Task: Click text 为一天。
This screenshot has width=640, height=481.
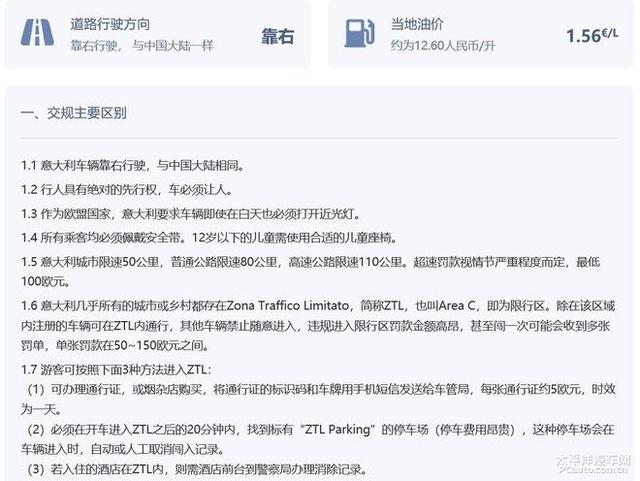Action: [42, 409]
